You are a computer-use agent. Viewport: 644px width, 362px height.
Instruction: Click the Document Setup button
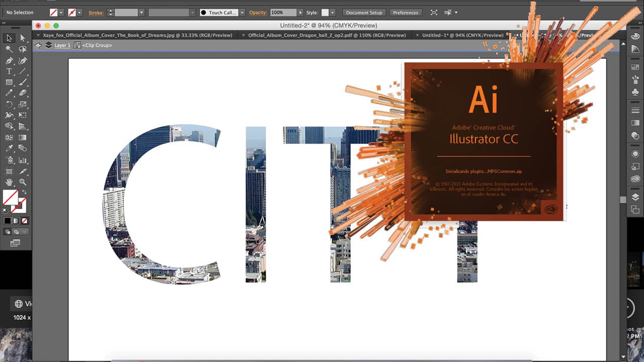tap(363, 12)
